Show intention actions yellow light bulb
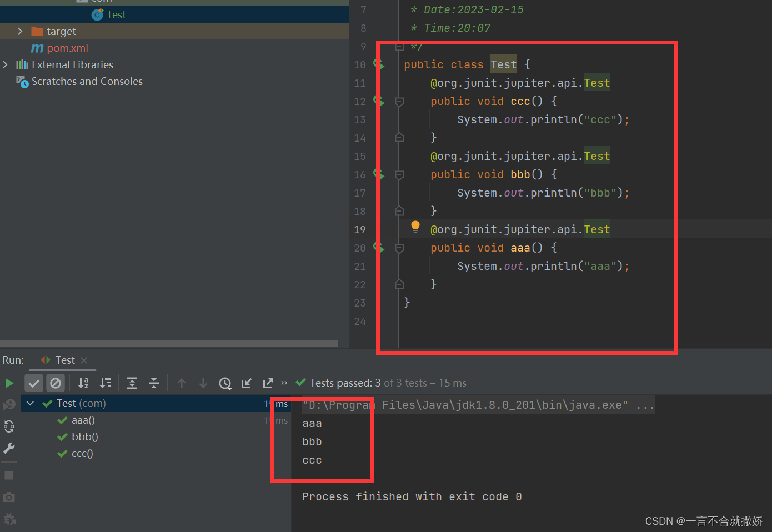 415,226
